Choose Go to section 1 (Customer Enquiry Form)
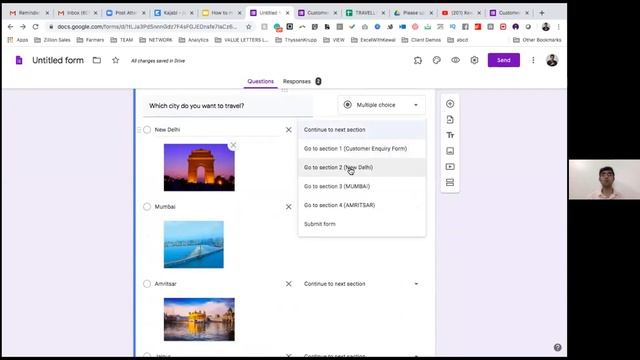This screenshot has width=640, height=360. (x=362, y=149)
